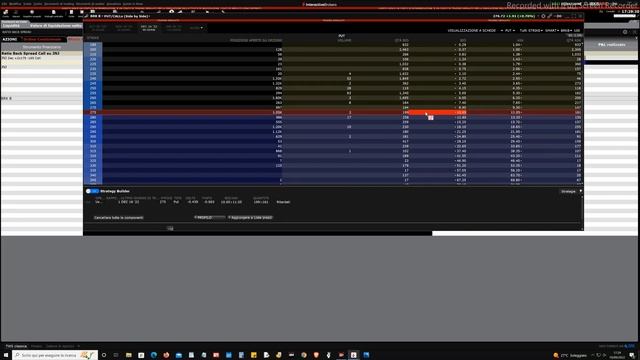Open the taskbar weather widget showing 27°C
The width and height of the screenshot is (640, 360).
click(570, 356)
